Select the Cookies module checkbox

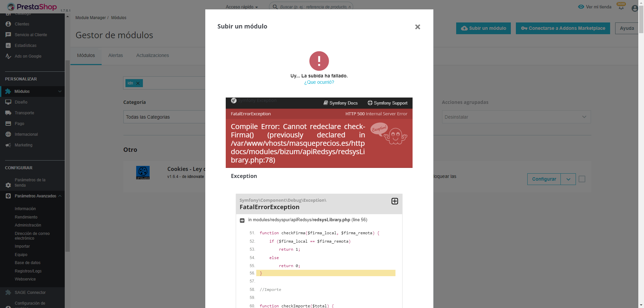582,179
